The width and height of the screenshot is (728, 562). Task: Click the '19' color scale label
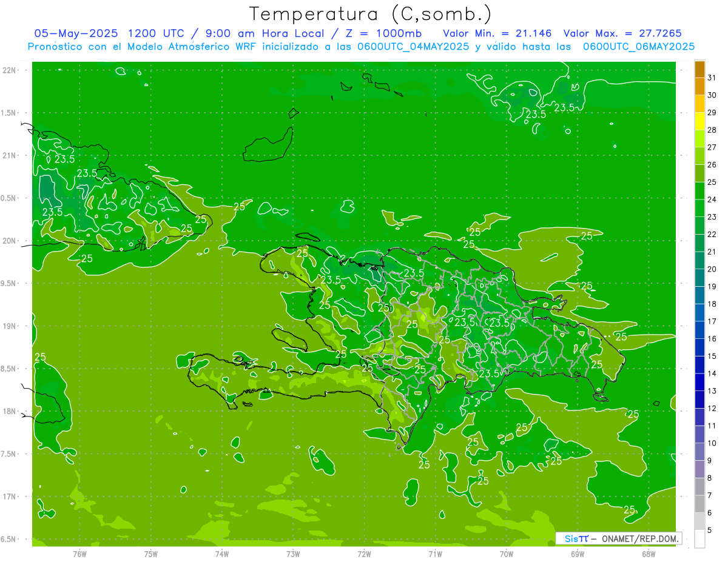click(x=712, y=287)
